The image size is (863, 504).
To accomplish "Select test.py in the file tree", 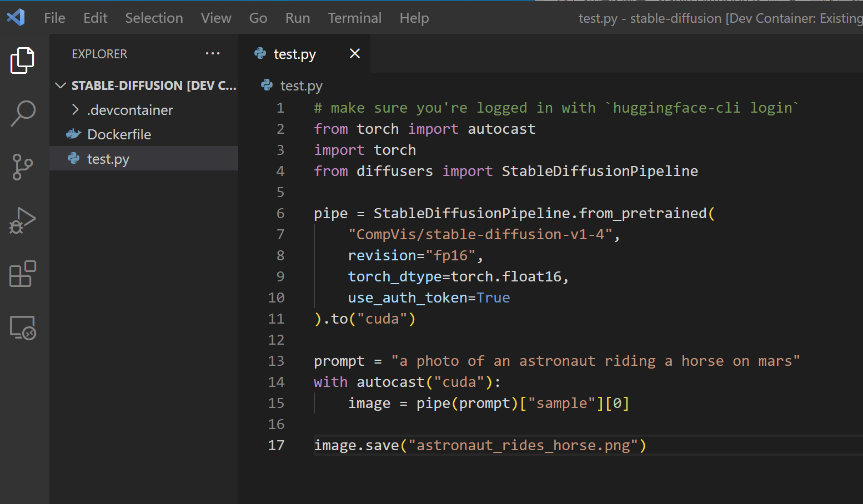I will (x=108, y=159).
